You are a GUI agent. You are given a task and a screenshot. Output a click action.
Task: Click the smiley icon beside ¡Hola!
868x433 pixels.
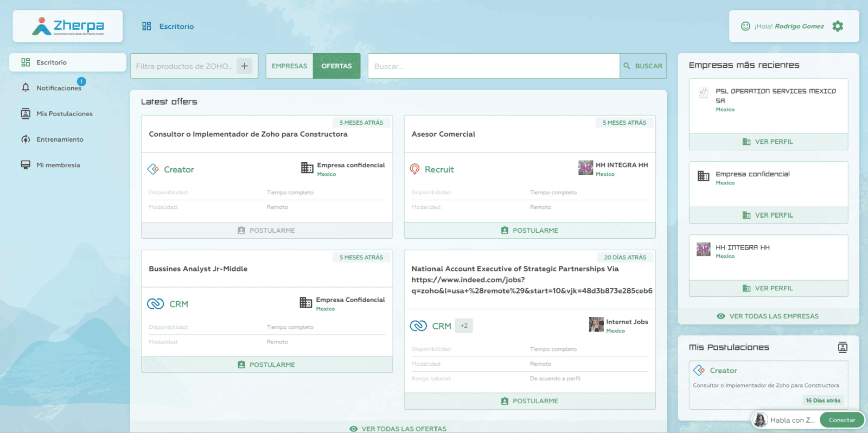745,26
